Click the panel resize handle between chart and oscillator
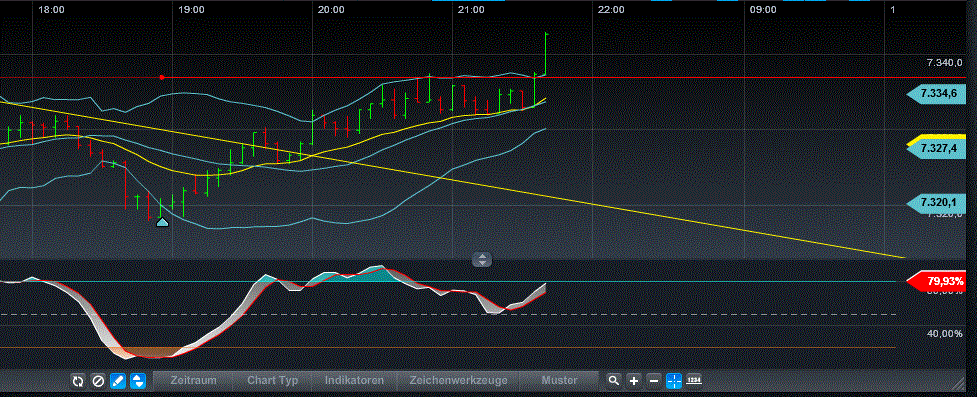 click(482, 259)
